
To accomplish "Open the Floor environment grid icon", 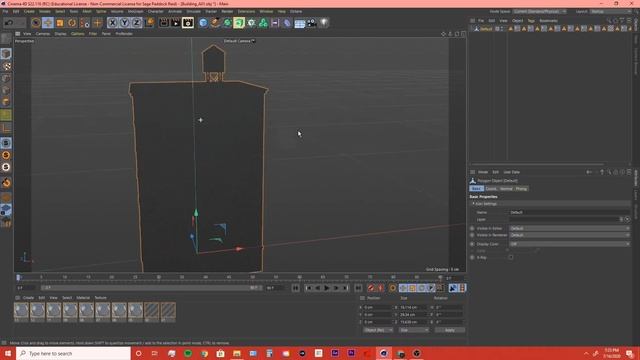I will pos(300,23).
